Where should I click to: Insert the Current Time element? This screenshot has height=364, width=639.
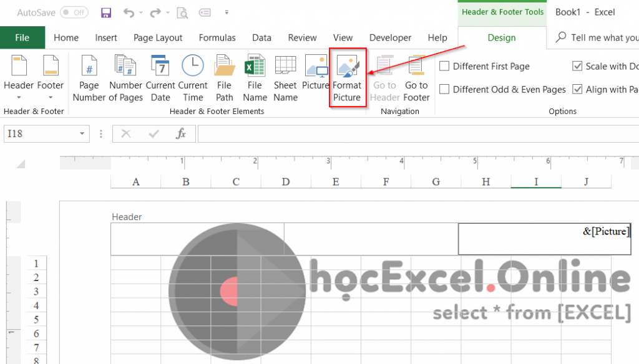pos(193,75)
